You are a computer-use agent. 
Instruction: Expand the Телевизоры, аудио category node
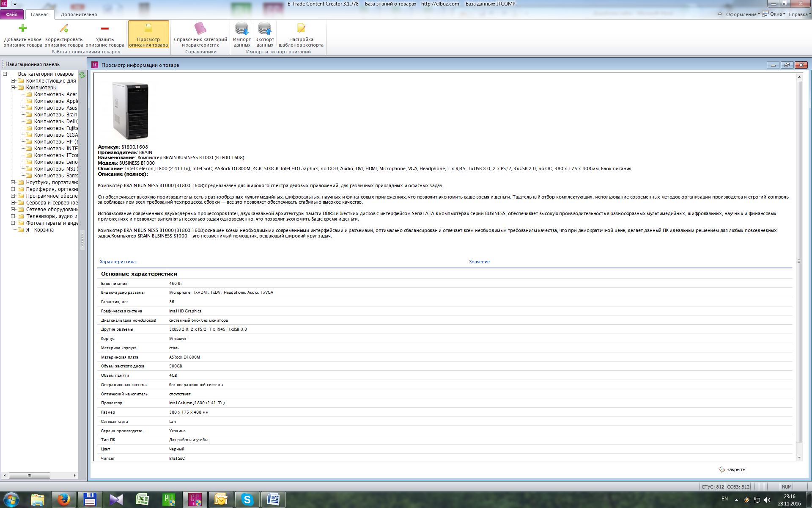coord(13,216)
